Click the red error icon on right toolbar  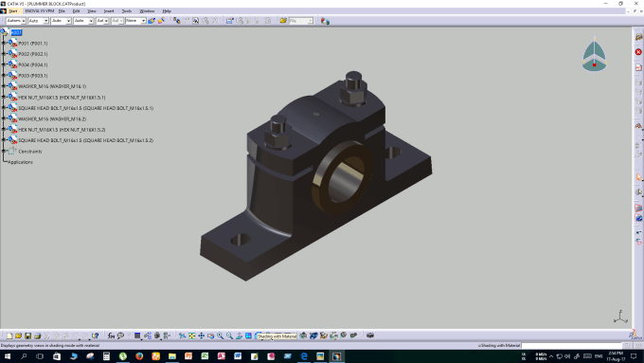(638, 52)
